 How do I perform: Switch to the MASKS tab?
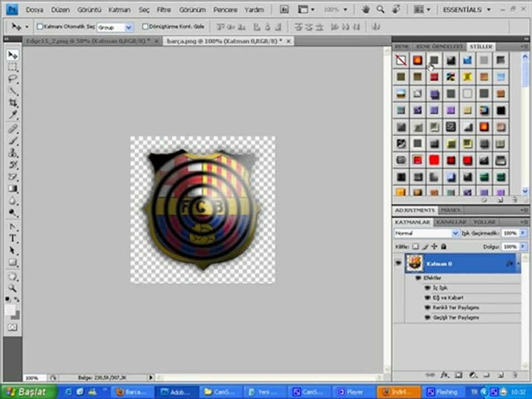[x=451, y=210]
